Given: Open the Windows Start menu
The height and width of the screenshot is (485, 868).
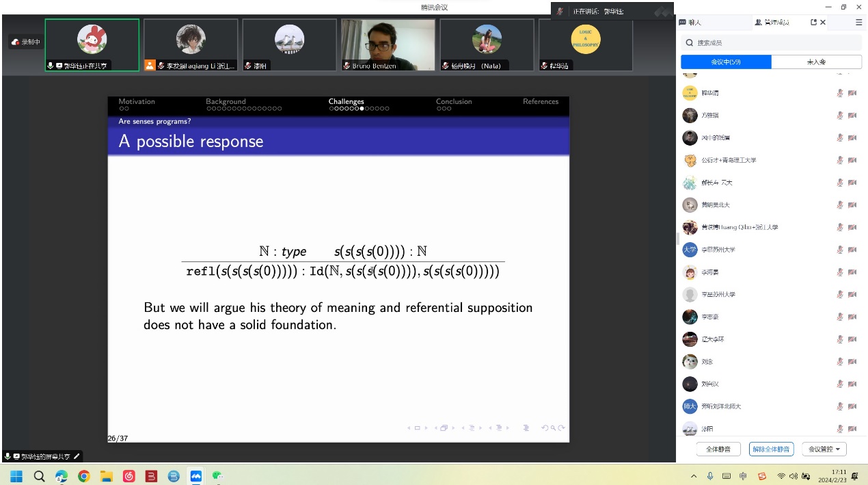Looking at the screenshot, I should click(16, 476).
